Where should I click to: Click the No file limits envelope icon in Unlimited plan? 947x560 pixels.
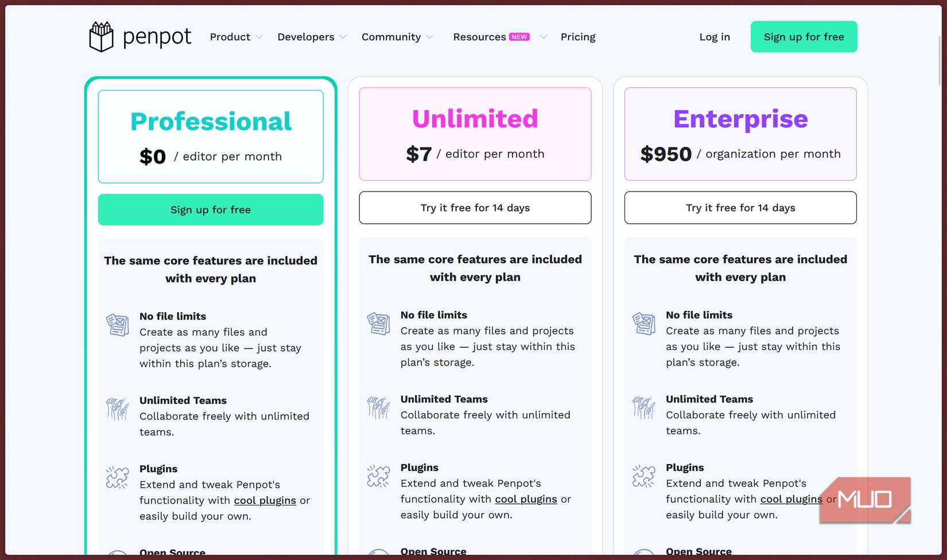(378, 323)
